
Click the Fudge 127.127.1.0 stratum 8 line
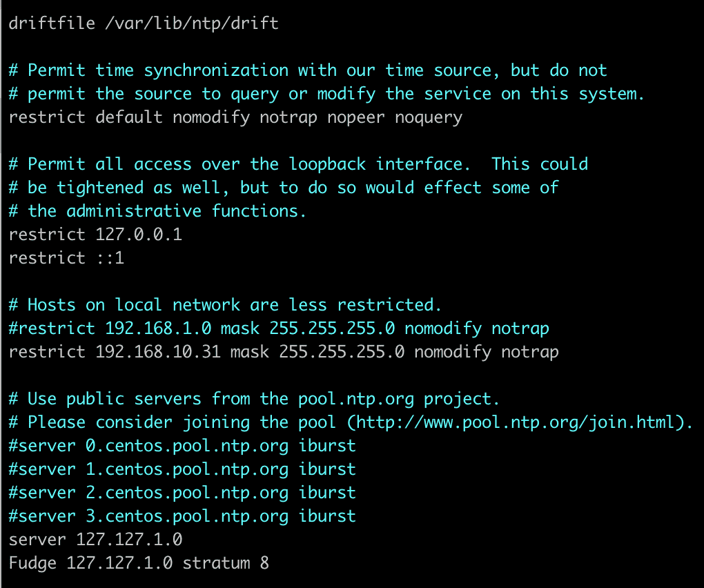point(139,563)
